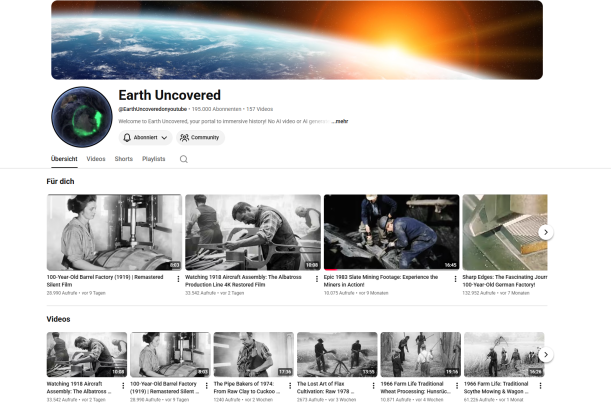Click the Earth Uncovered channel title

pyautogui.click(x=170, y=95)
